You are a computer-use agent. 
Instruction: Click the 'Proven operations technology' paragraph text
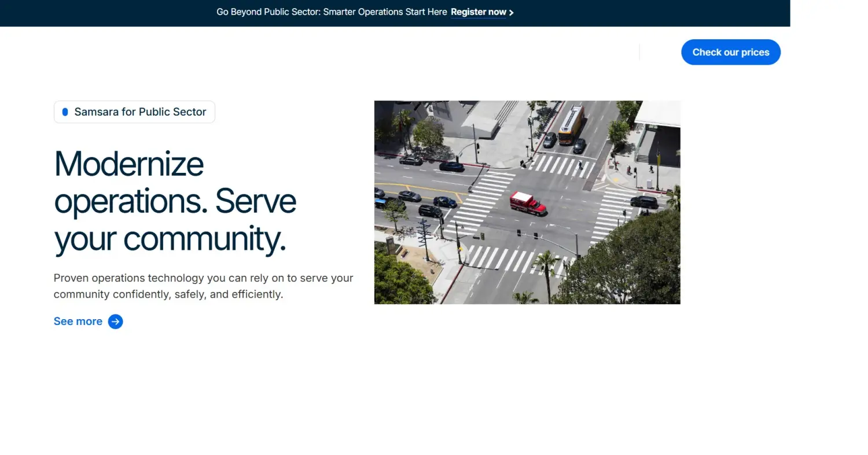point(203,286)
